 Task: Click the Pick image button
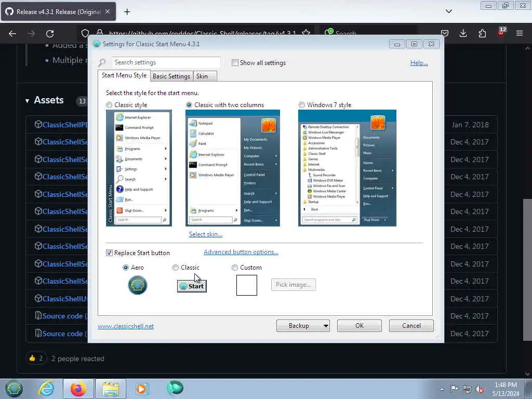294,285
